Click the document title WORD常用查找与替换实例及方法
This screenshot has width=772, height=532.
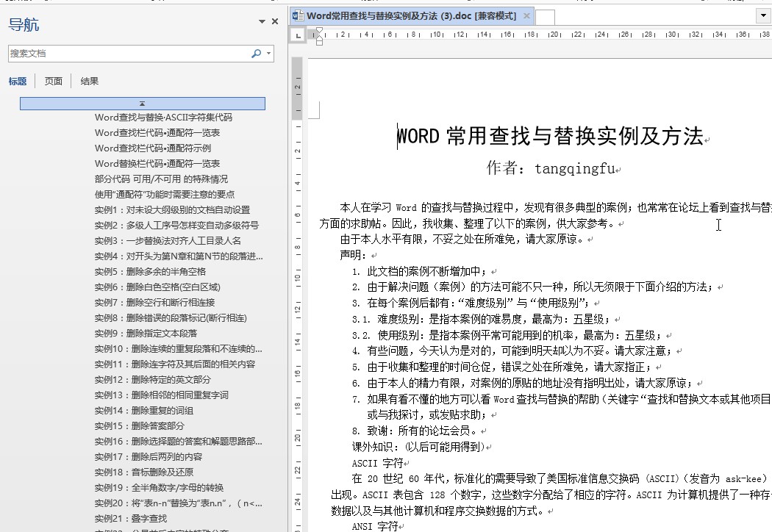click(x=550, y=137)
